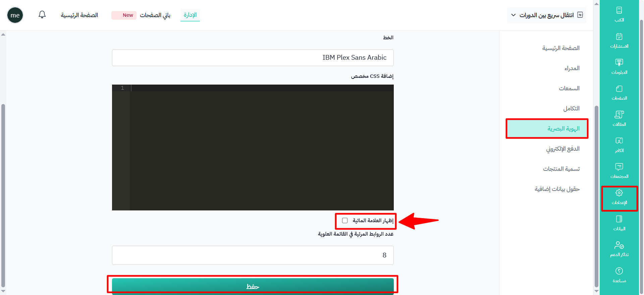
Task: Open the me profile avatar menu
Action: pos(15,15)
